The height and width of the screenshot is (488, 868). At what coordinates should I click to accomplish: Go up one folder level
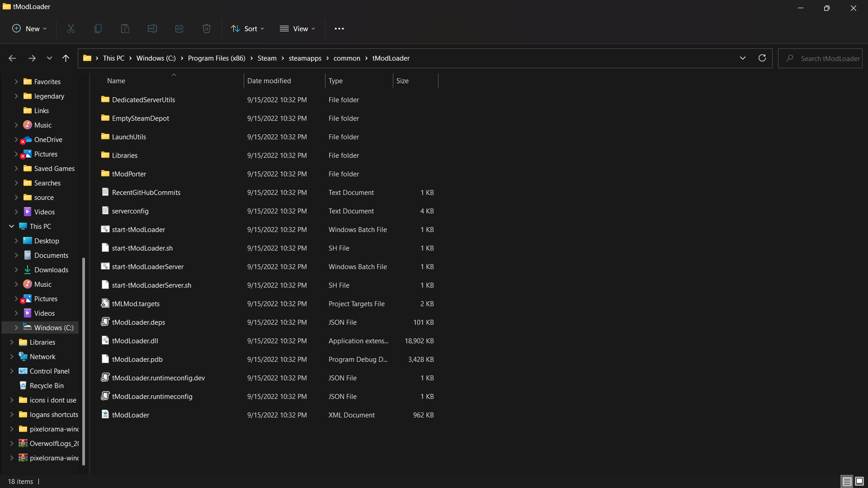click(66, 58)
